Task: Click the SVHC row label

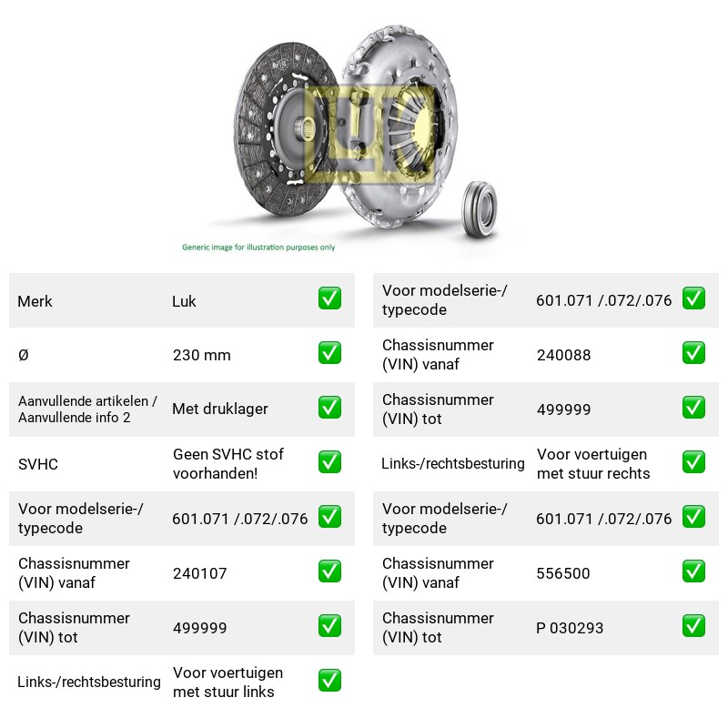Action: (x=38, y=464)
